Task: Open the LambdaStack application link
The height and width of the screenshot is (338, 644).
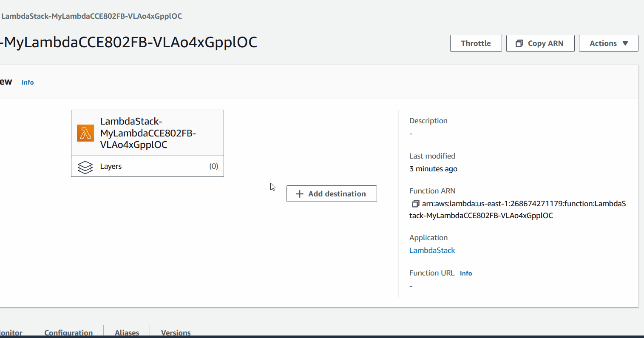Action: coord(432,250)
